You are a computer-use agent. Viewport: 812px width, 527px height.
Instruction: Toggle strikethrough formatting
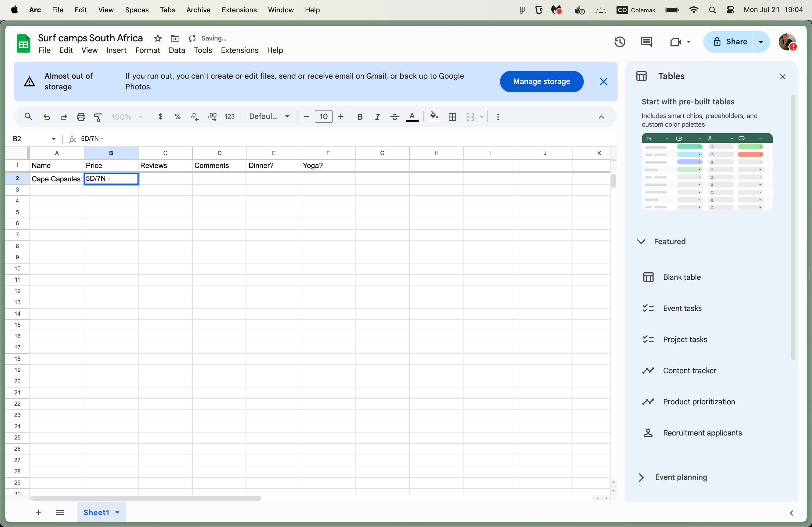click(394, 117)
